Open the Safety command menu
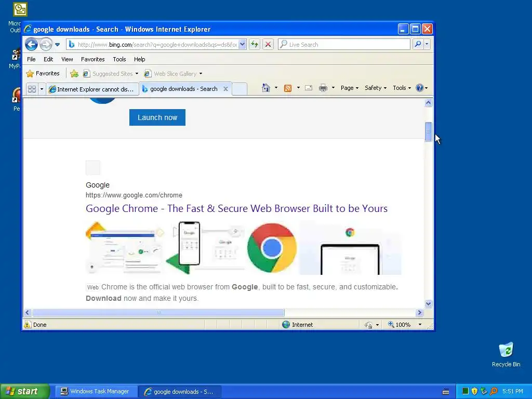The height and width of the screenshot is (399, 532). 376,88
